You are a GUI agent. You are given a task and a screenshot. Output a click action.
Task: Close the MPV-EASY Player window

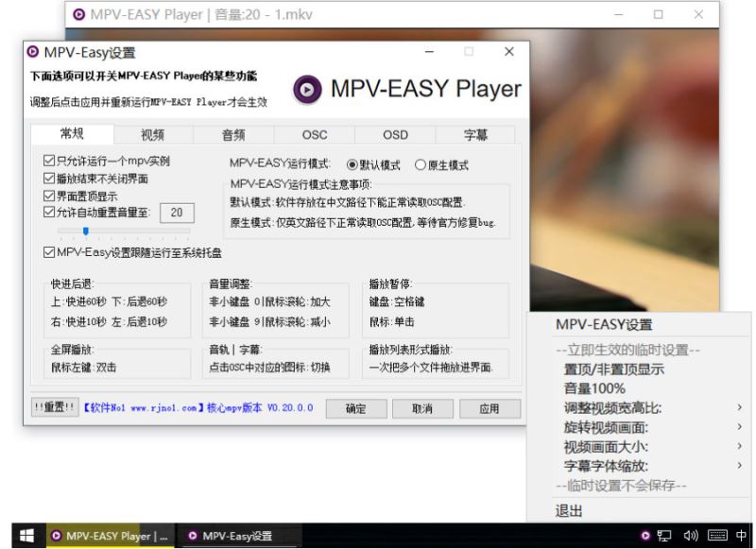698,14
